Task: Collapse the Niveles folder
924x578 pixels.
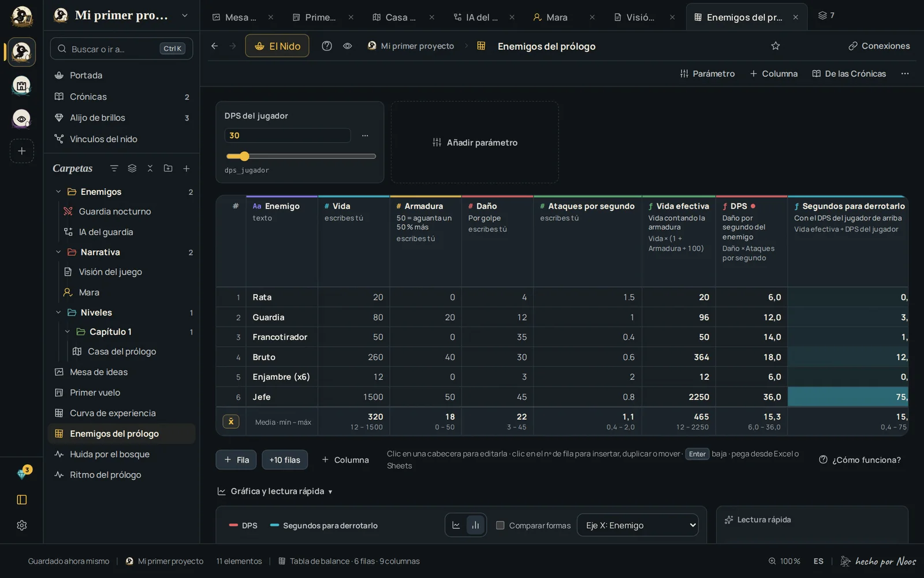Action: 58,313
